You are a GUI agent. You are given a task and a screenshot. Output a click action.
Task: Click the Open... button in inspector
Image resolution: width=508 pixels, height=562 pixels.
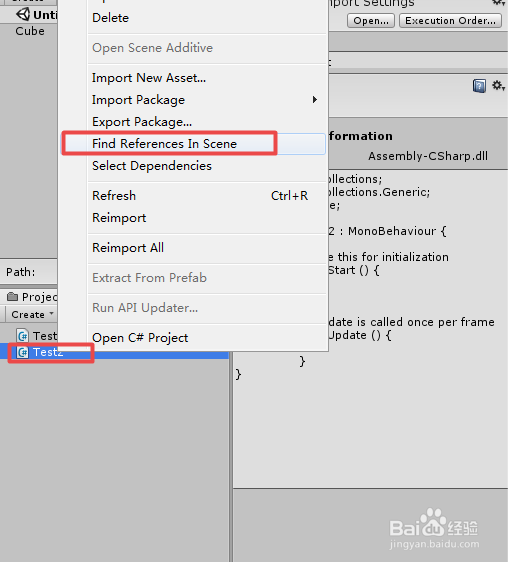point(371,21)
